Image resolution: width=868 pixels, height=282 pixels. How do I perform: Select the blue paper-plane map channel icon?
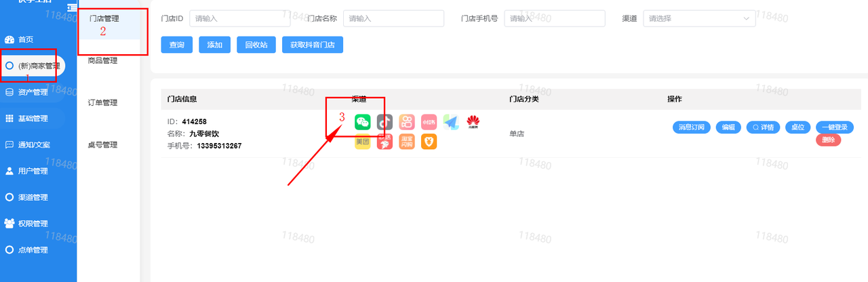click(451, 122)
